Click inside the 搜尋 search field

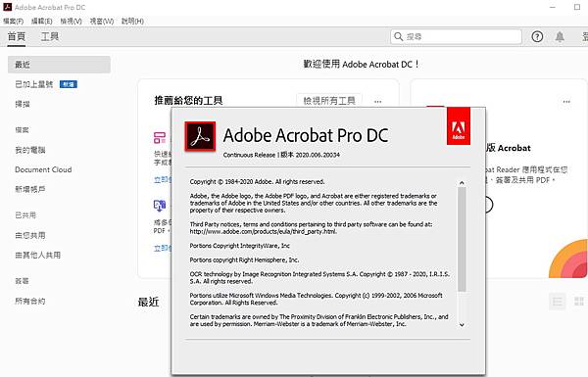(x=456, y=36)
